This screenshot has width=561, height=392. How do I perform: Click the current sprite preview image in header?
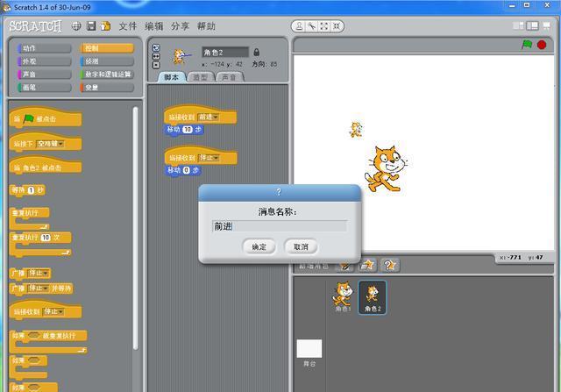coord(181,56)
